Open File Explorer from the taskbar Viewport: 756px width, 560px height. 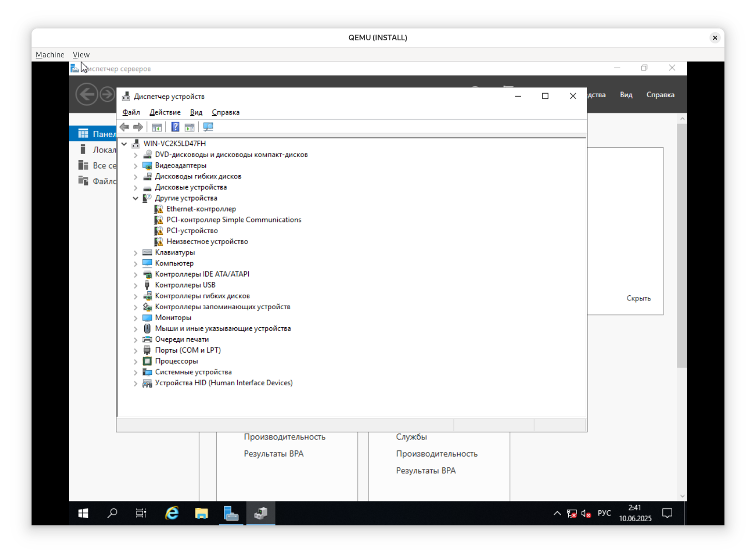point(201,513)
